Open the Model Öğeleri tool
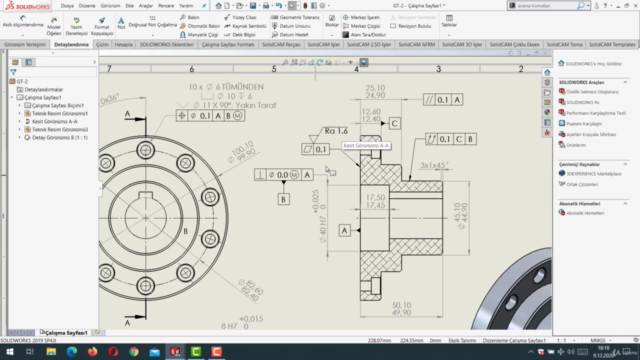Viewport: 640px width, 360px height. (54, 26)
